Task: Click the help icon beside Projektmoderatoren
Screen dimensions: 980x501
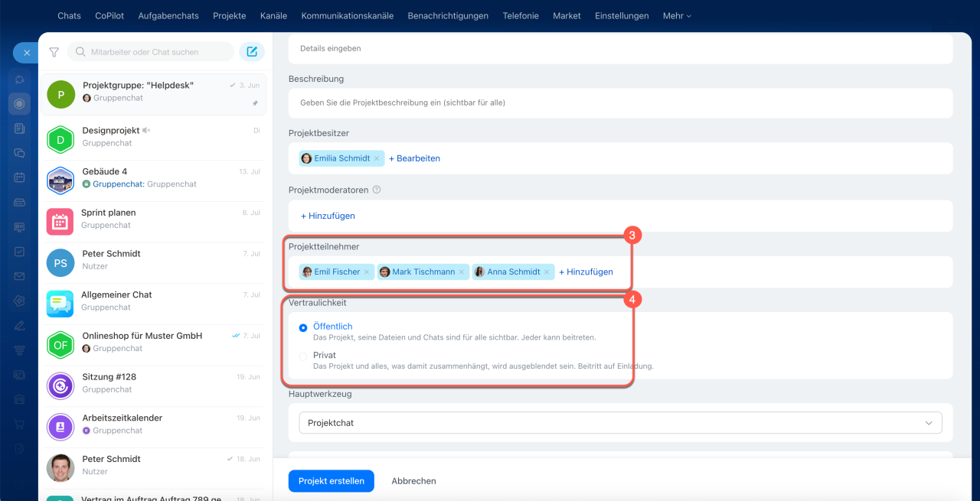Action: pyautogui.click(x=376, y=190)
